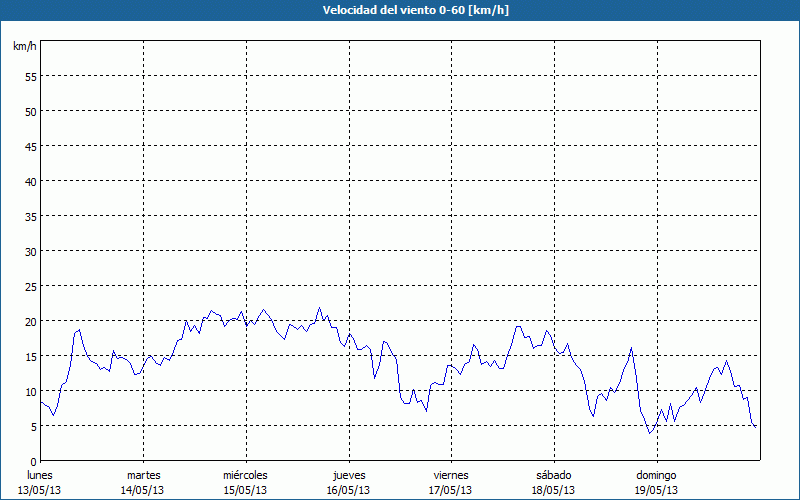Image resolution: width=800 pixels, height=500 pixels.
Task: Select the 'martes' day label
Action: pyautogui.click(x=143, y=475)
